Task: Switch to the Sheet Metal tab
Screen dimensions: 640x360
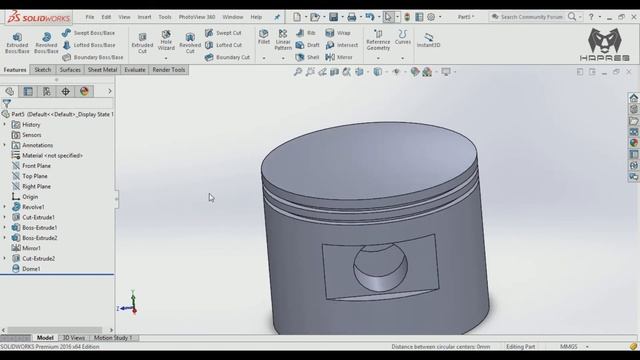Action: pyautogui.click(x=102, y=70)
